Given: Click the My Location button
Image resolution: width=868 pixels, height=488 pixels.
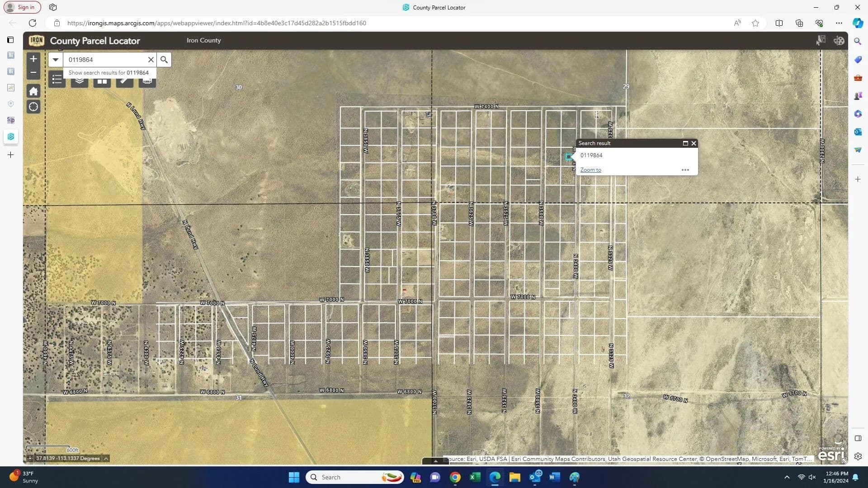Looking at the screenshot, I should click(x=33, y=107).
